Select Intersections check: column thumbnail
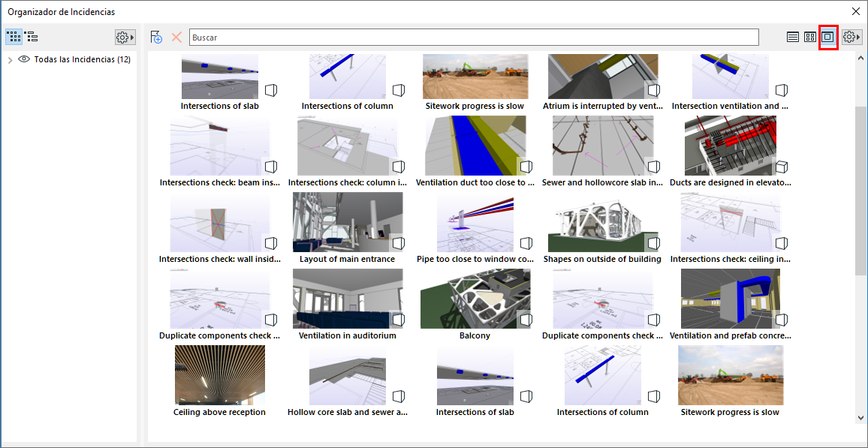 [348, 146]
